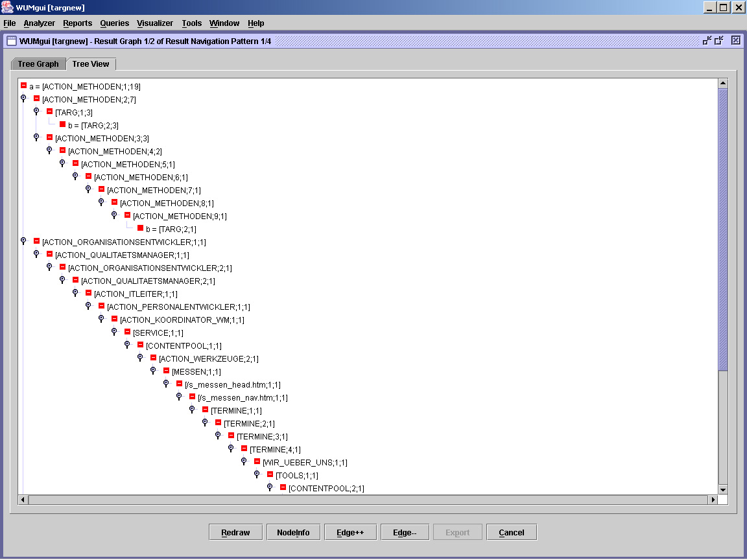Click red icon of [CONTENTPOOL;1;1]
The height and width of the screenshot is (560, 747).
click(140, 344)
